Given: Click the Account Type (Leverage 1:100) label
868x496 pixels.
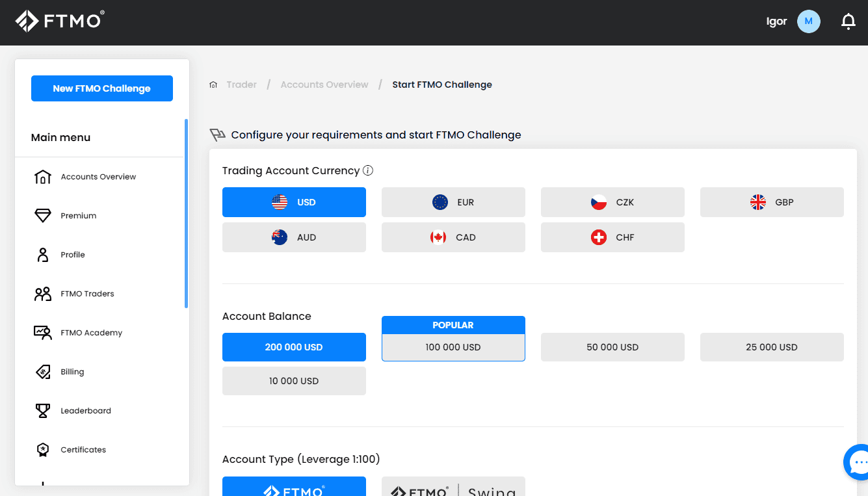Looking at the screenshot, I should (301, 459).
